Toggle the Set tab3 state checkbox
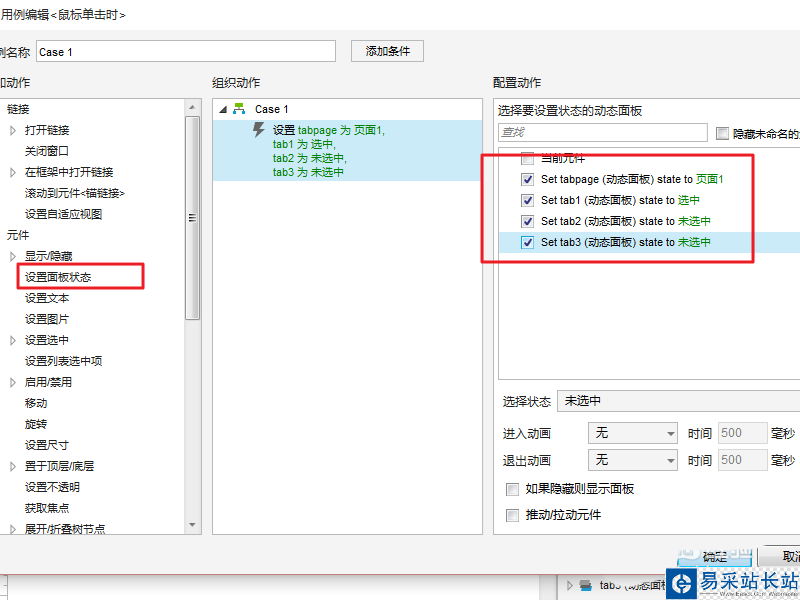The width and height of the screenshot is (800, 600). [527, 242]
